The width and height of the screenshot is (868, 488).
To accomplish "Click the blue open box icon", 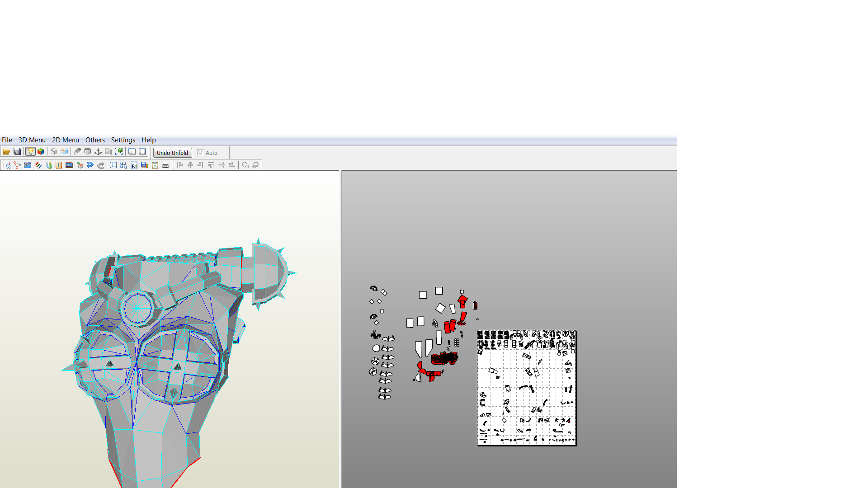I will [x=65, y=152].
